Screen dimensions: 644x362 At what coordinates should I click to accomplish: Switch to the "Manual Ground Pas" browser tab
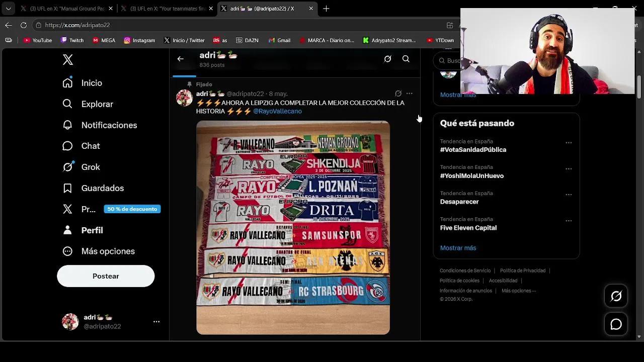pos(66,9)
